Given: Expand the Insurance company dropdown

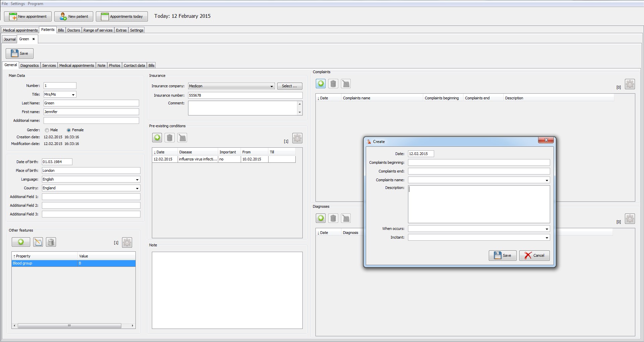Looking at the screenshot, I should pos(272,86).
